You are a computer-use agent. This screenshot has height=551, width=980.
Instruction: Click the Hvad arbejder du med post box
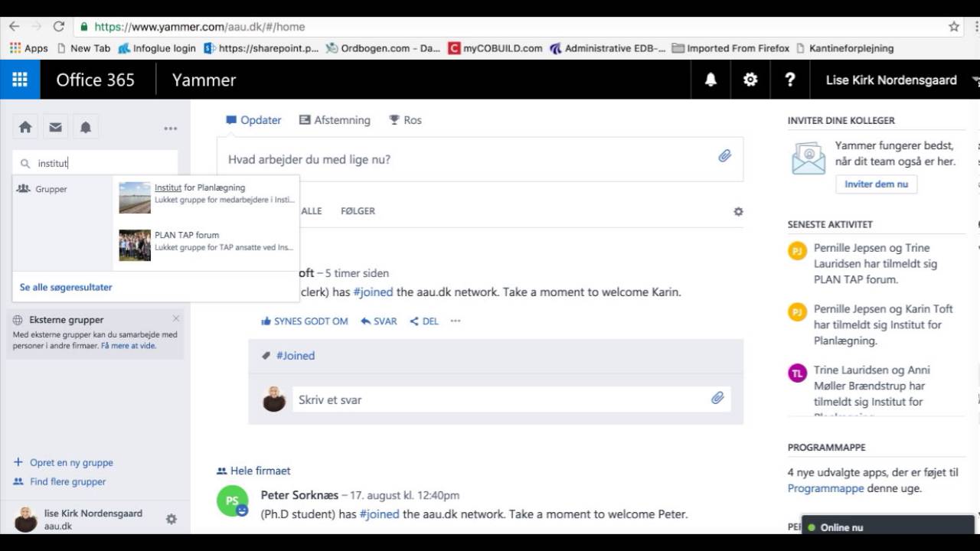point(479,159)
